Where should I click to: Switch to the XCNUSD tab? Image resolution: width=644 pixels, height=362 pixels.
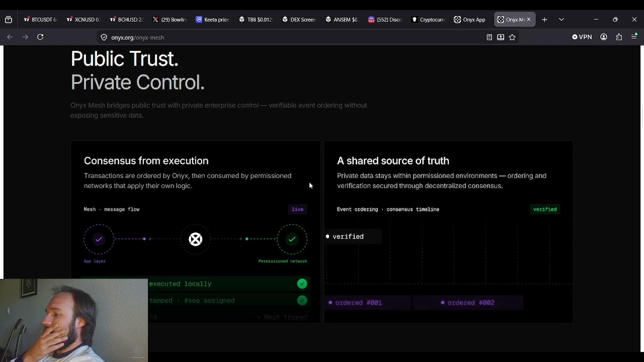(84, 20)
